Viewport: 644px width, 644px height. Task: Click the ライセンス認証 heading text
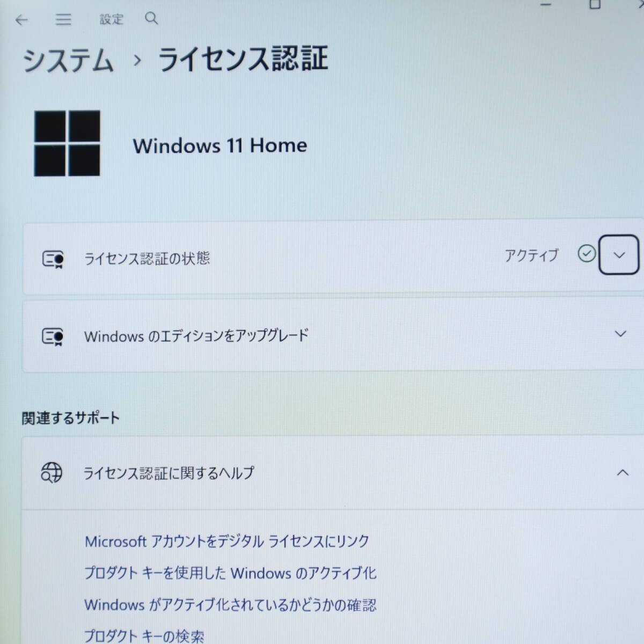tap(243, 59)
